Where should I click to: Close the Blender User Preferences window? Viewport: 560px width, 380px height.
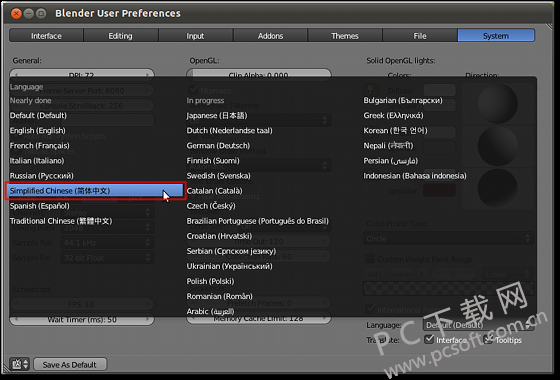[16, 14]
